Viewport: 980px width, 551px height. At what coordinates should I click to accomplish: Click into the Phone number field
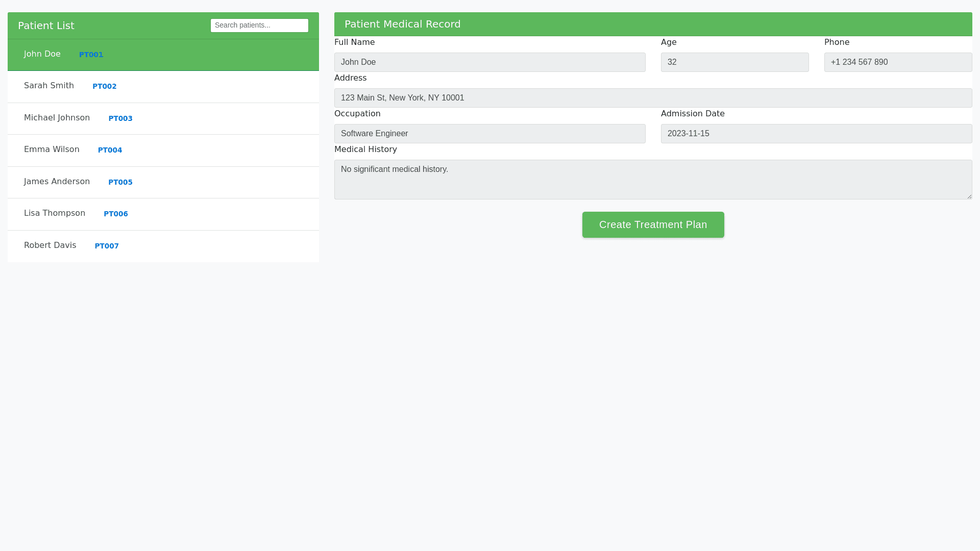pyautogui.click(x=898, y=62)
